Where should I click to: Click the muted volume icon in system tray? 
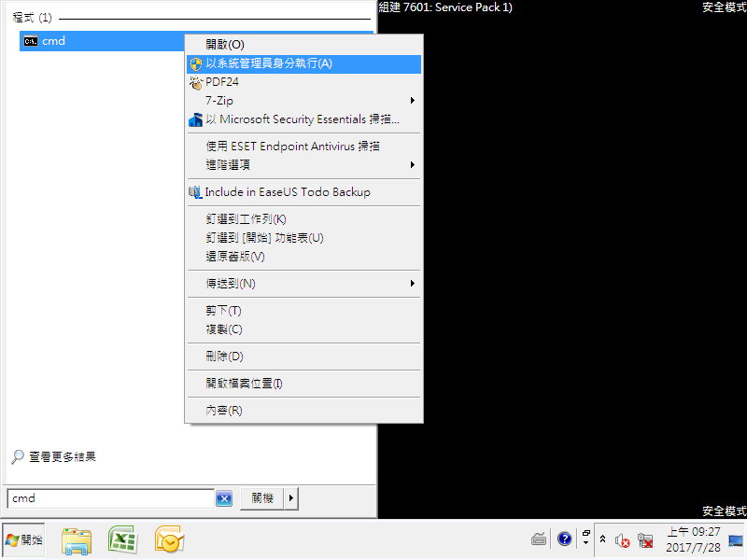(x=622, y=539)
